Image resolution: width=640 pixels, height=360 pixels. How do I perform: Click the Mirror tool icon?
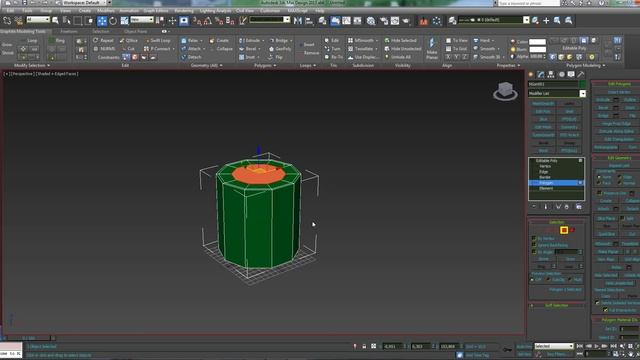(298, 20)
